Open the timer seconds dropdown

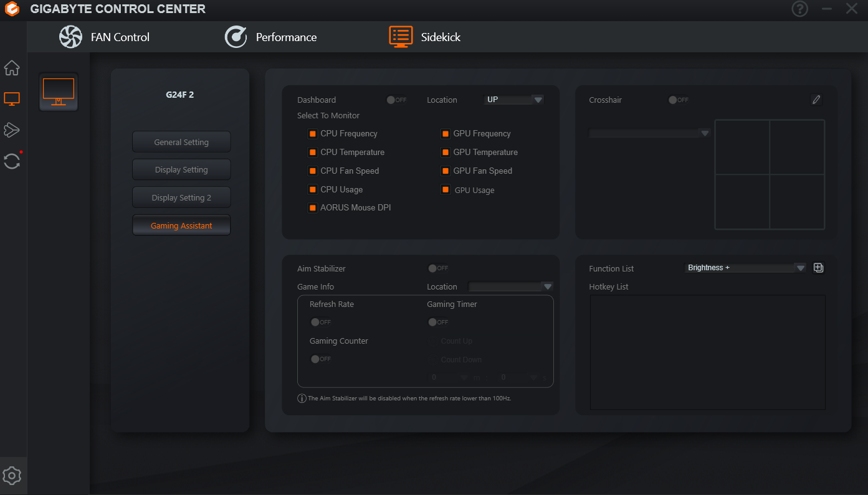[x=518, y=377]
